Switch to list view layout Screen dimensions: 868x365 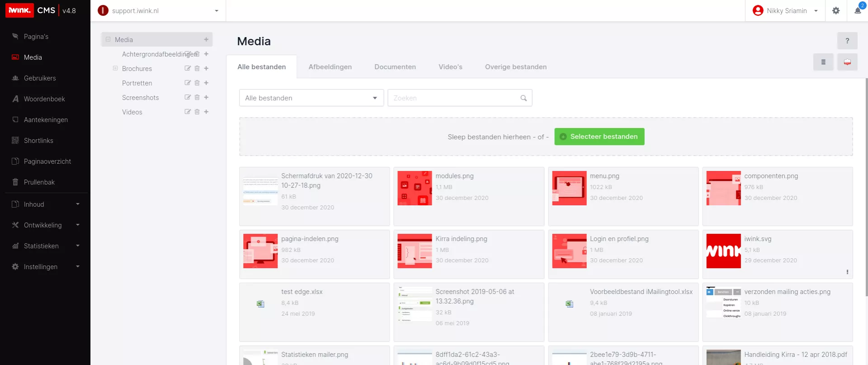tap(823, 62)
